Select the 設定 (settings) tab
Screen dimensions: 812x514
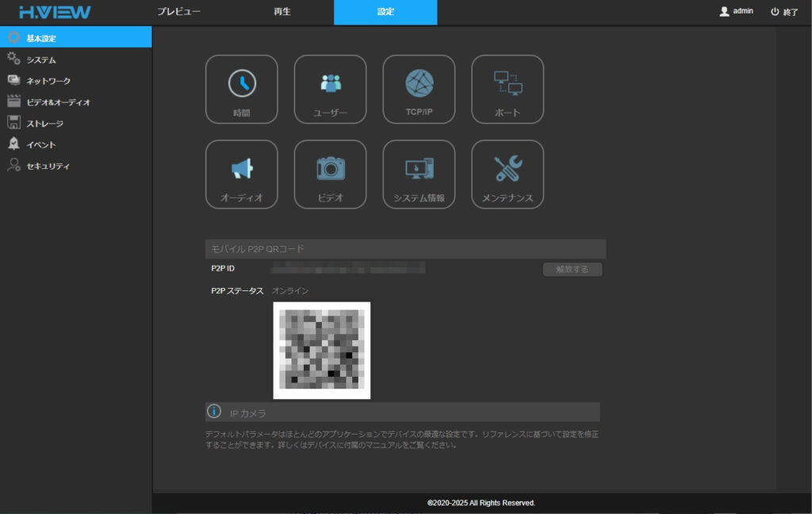coord(385,12)
